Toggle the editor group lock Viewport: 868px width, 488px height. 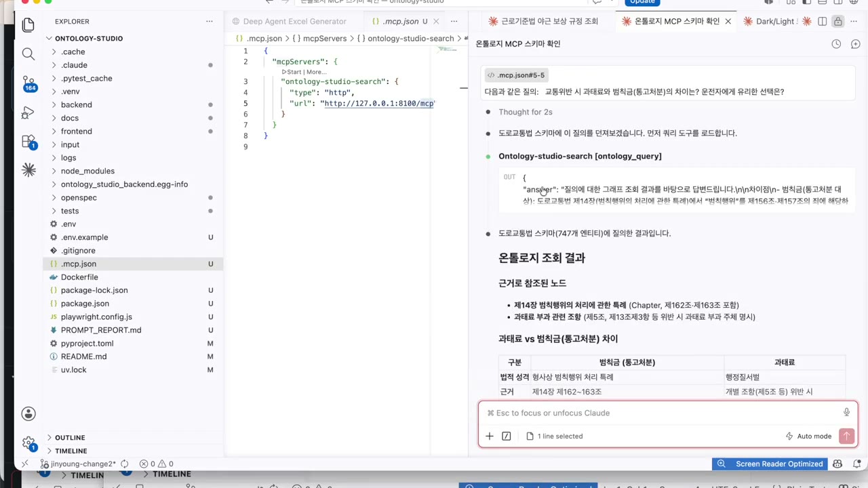837,22
